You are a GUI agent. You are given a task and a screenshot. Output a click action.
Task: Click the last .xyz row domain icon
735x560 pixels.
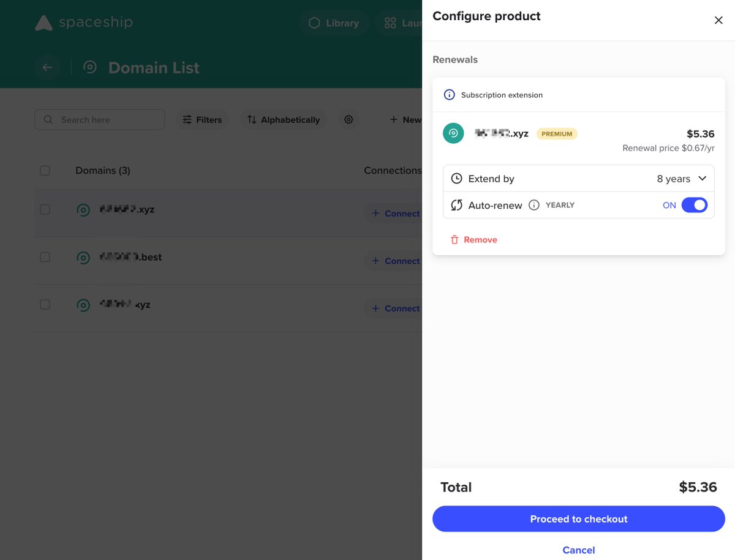(83, 305)
